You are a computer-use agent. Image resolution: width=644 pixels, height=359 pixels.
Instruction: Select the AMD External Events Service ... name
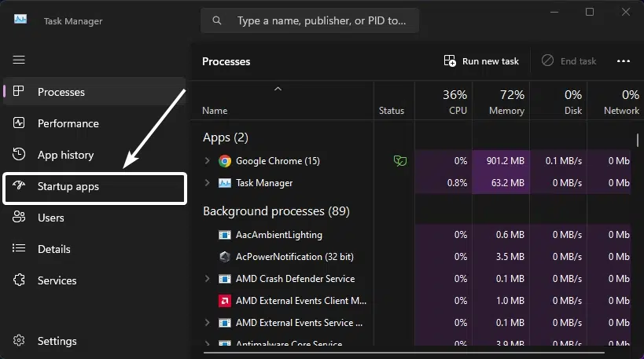point(299,323)
